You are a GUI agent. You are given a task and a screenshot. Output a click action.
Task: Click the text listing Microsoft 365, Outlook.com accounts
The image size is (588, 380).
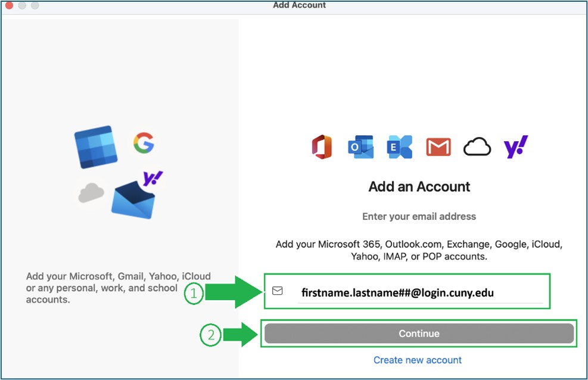(x=419, y=250)
